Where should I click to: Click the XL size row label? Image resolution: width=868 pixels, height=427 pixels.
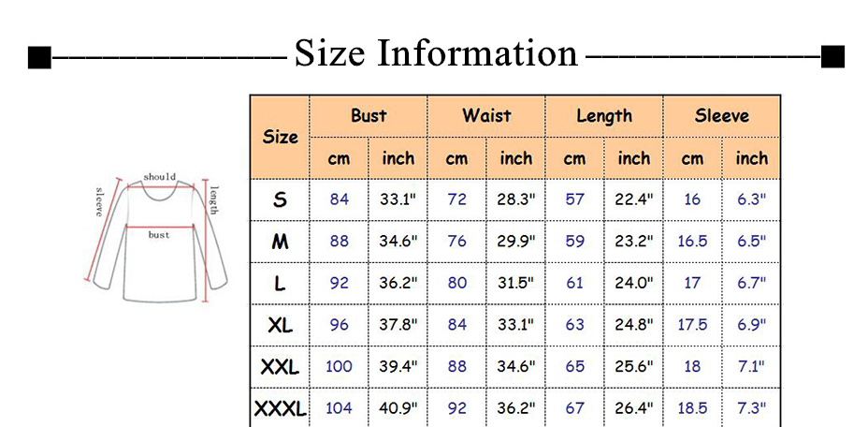pos(280,325)
